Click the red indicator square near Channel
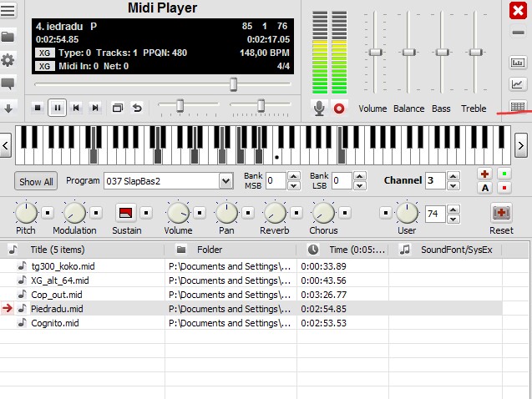Viewport: 532px width, 399px height. (x=504, y=188)
